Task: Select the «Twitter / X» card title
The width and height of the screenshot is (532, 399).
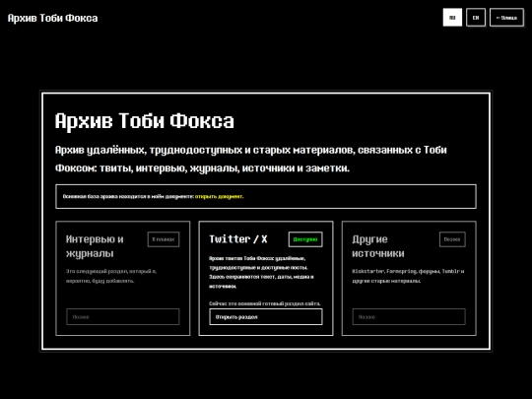Action: (x=238, y=239)
